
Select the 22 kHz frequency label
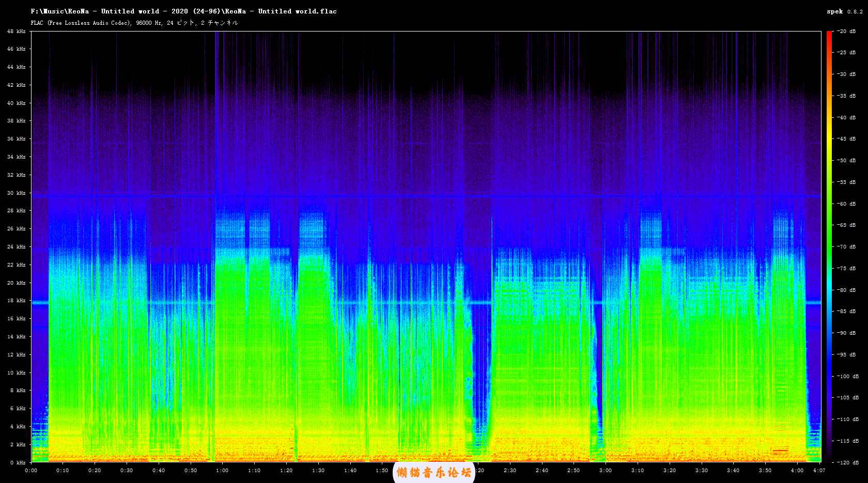point(16,264)
